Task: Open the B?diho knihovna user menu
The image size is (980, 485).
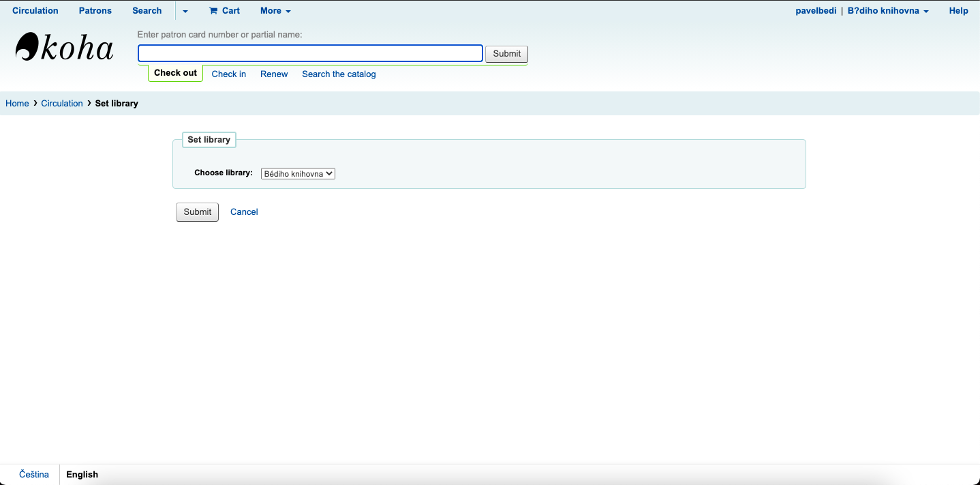Action: [x=887, y=11]
